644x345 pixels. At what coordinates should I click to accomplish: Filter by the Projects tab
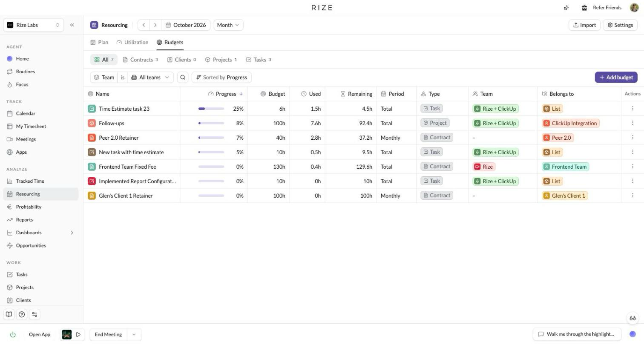(x=221, y=60)
